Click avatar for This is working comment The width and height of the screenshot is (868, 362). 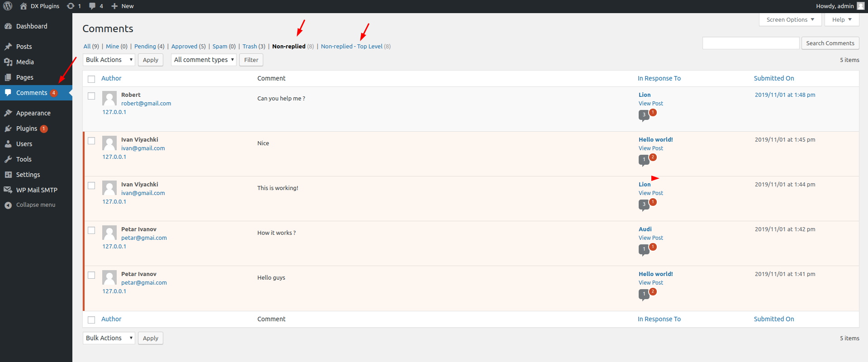[109, 188]
